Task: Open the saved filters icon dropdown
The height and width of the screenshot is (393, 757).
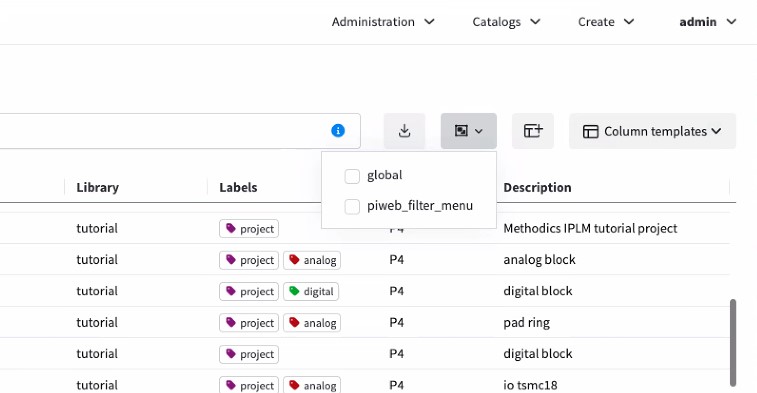Action: point(468,131)
